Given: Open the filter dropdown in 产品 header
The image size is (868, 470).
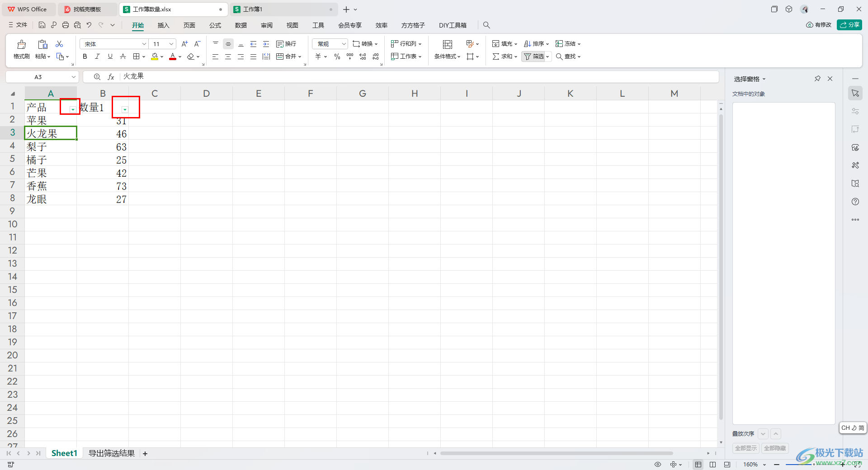Looking at the screenshot, I should 73,109.
